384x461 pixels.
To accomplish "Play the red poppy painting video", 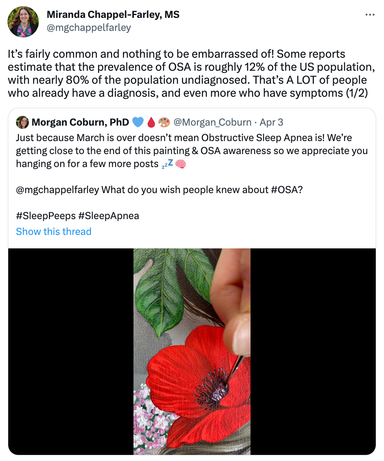I will [x=192, y=351].
